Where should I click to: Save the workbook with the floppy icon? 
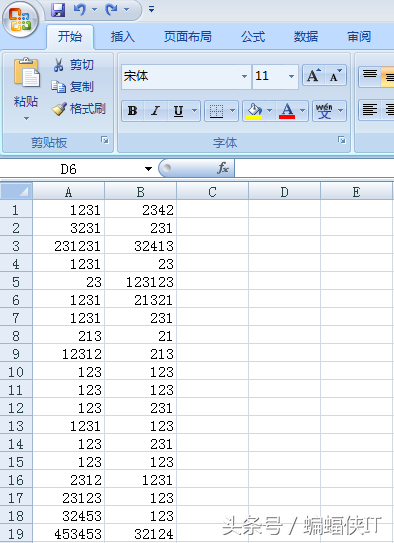(58, 10)
